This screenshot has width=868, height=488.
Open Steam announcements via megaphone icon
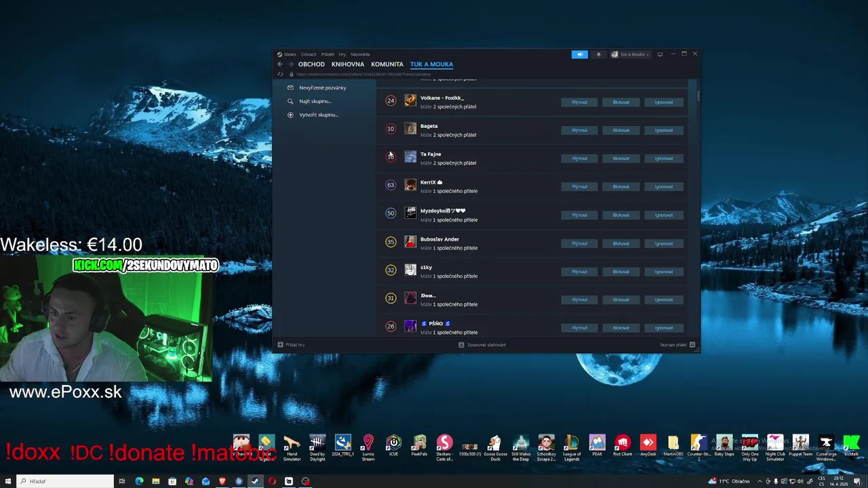[x=580, y=54]
